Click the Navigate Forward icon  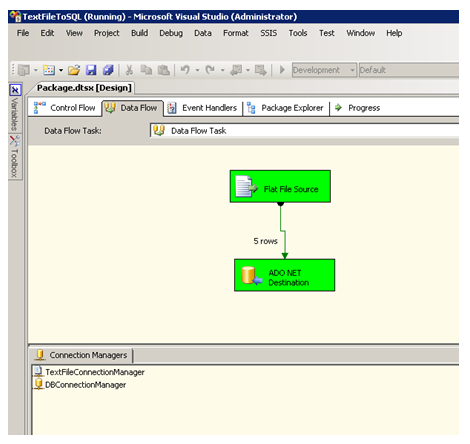pyautogui.click(x=261, y=70)
